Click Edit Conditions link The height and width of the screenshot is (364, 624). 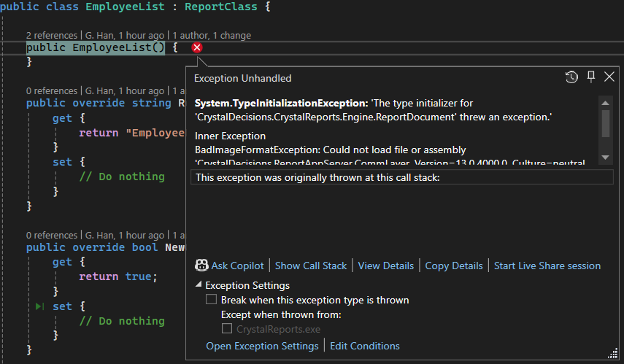(365, 346)
